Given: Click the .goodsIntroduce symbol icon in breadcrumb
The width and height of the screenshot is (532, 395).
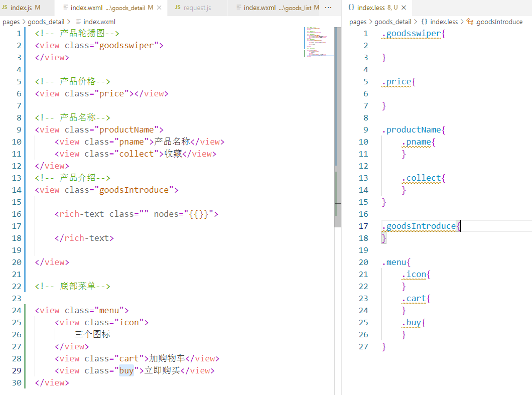Looking at the screenshot, I should click(x=470, y=22).
